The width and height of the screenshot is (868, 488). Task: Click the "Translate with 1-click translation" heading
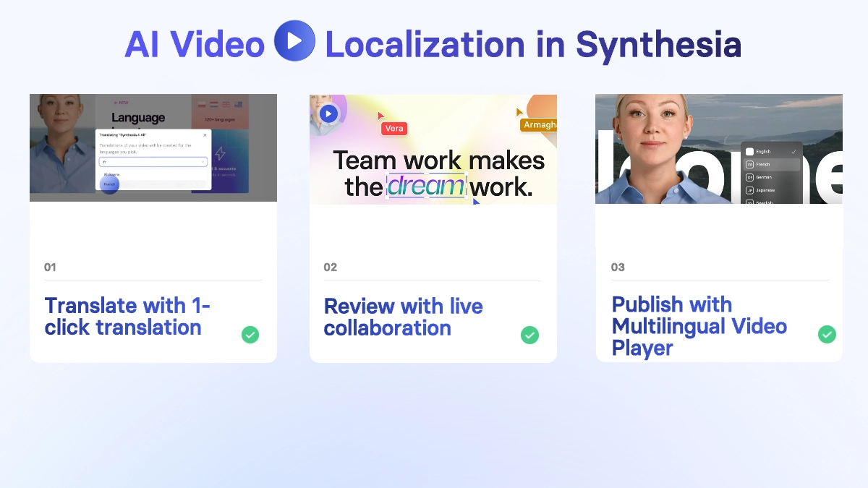pyautogui.click(x=127, y=317)
